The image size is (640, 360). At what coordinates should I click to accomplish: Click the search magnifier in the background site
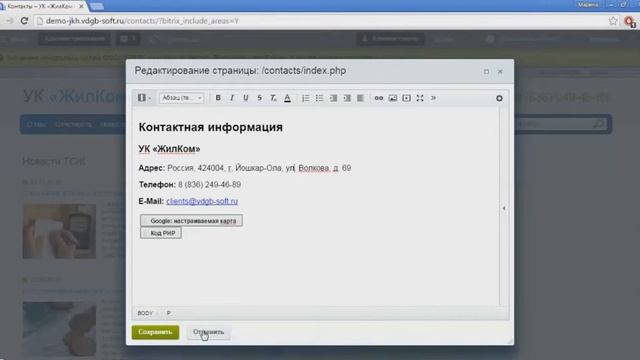pyautogui.click(x=598, y=124)
